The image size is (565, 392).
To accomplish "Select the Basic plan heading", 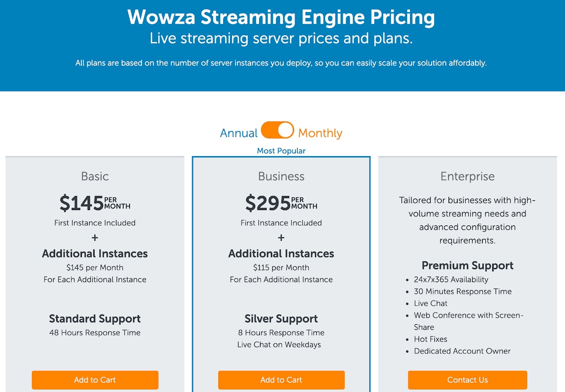I will pyautogui.click(x=94, y=176).
